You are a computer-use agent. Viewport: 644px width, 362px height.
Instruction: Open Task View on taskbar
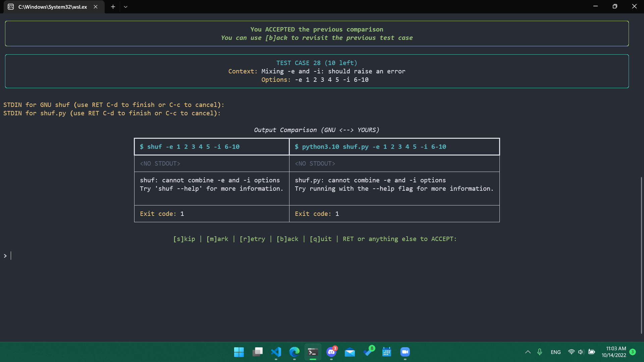click(258, 352)
